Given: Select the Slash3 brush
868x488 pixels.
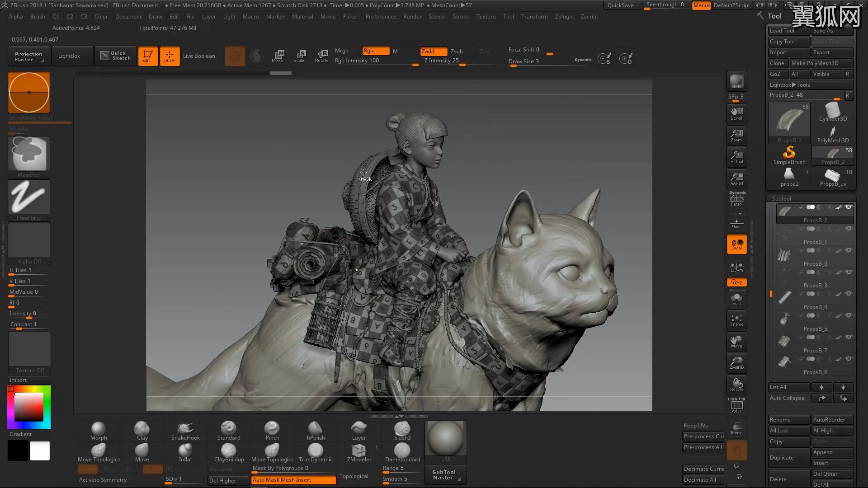Looking at the screenshot, I should click(402, 431).
